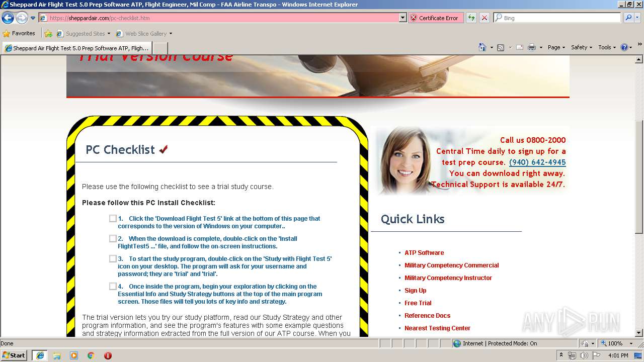Select the Sheppard Air Flight Test tab
Image resolution: width=644 pixels, height=362 pixels.
tap(77, 48)
